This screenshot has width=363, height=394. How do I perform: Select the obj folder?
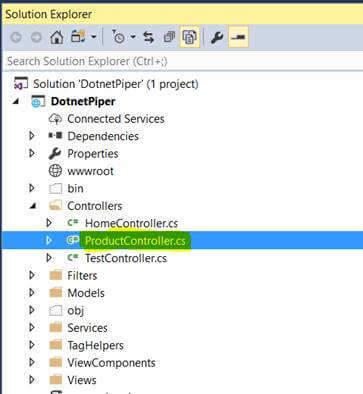[x=76, y=310]
